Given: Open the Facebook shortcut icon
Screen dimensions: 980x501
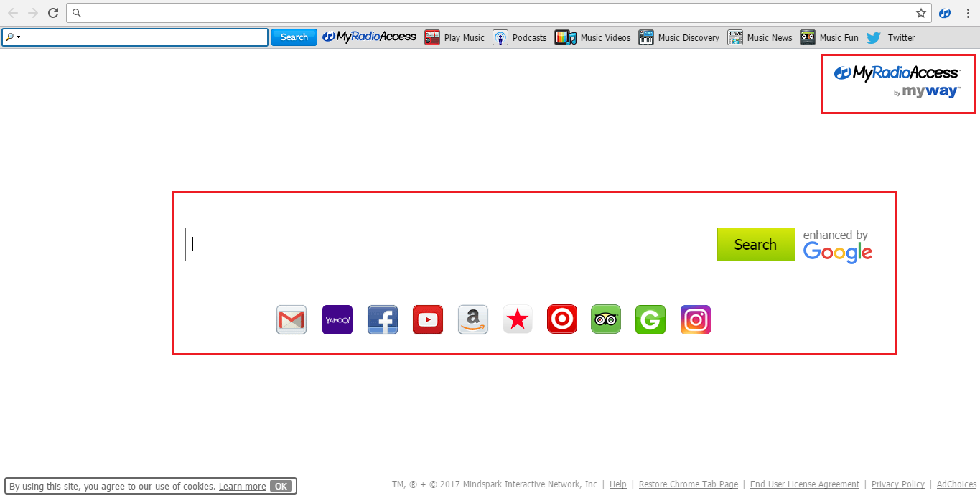Looking at the screenshot, I should (x=383, y=319).
